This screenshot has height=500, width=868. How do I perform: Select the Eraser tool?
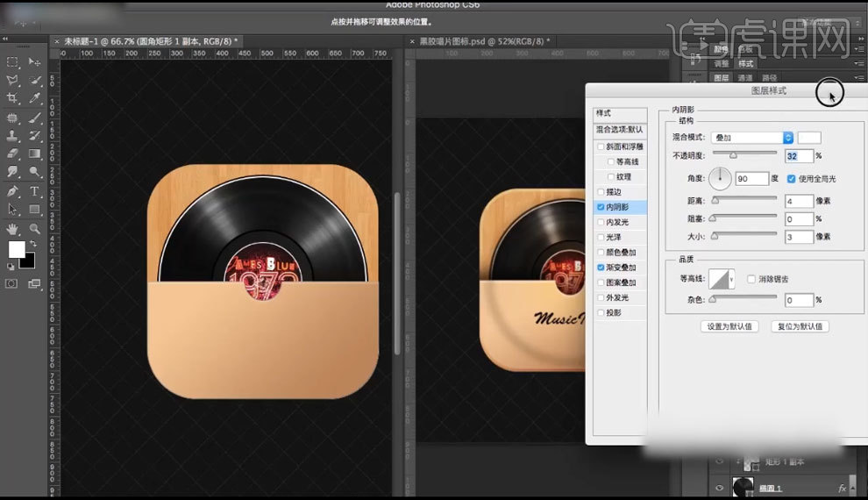(12, 154)
